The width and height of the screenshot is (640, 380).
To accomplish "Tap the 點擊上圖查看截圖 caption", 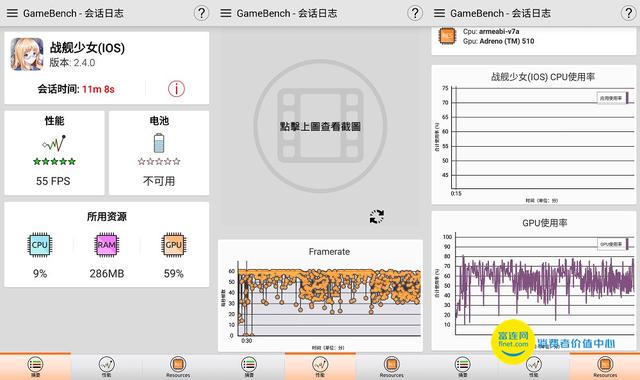I will click(320, 127).
